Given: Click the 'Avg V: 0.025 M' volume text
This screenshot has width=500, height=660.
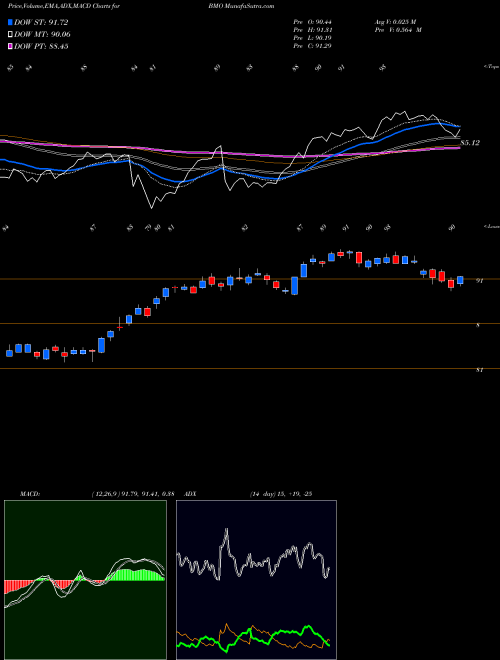Looking at the screenshot, I should (x=397, y=22).
